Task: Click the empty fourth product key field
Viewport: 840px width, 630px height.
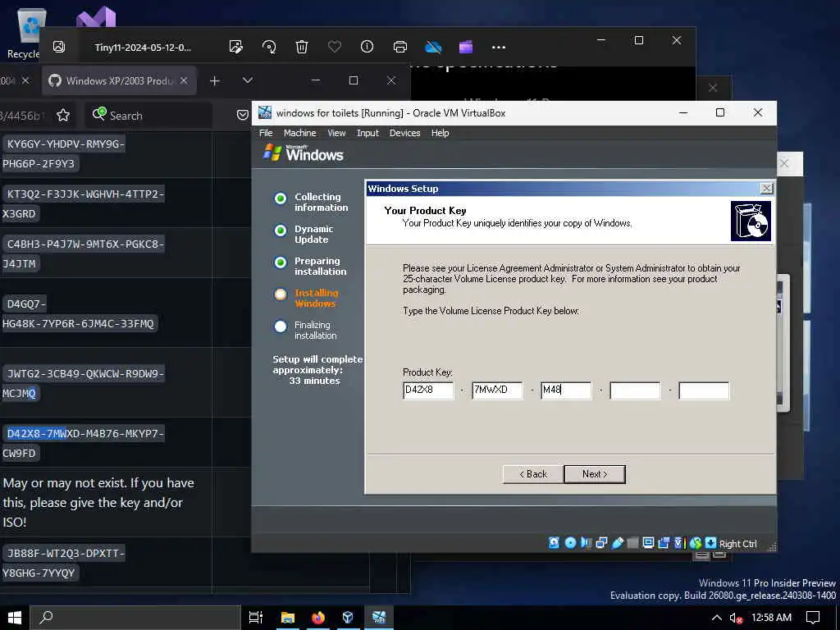Action: pyautogui.click(x=635, y=390)
